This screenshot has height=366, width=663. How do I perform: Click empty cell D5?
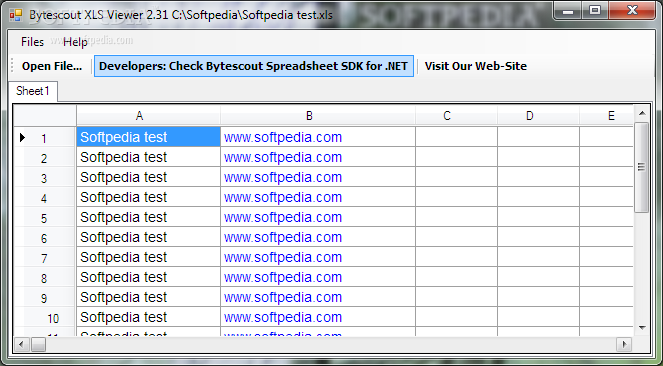tap(538, 217)
